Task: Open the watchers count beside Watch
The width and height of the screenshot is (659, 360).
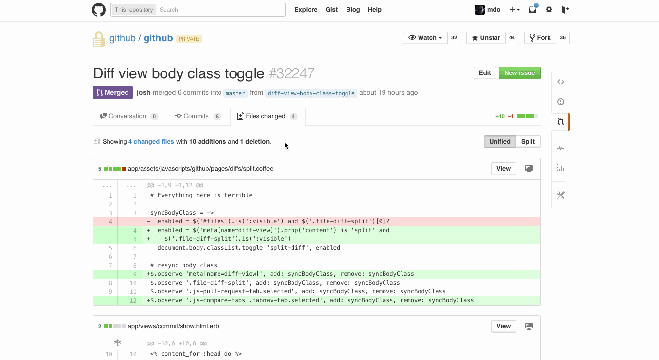Action: 454,38
